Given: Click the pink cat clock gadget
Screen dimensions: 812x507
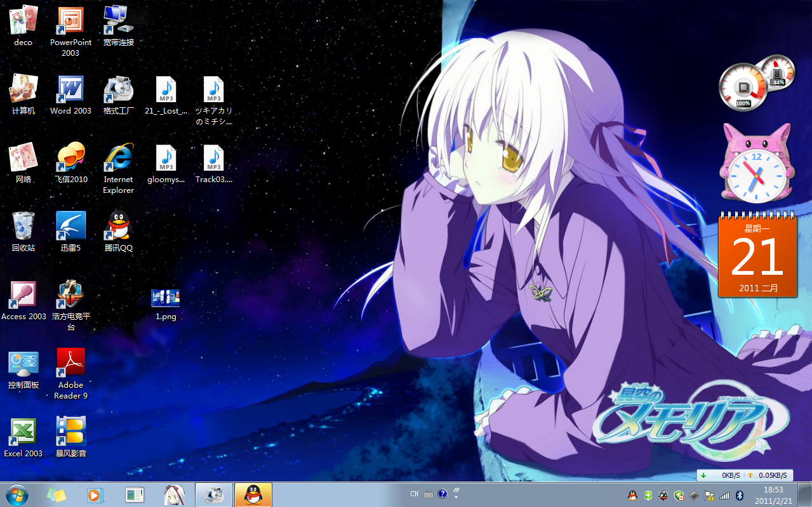Looking at the screenshot, I should (755, 163).
